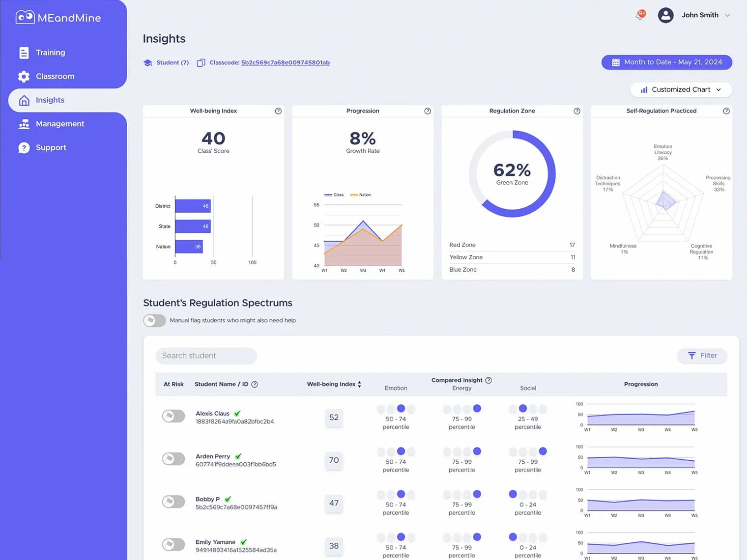Open the notifications bell icon

coord(640,15)
